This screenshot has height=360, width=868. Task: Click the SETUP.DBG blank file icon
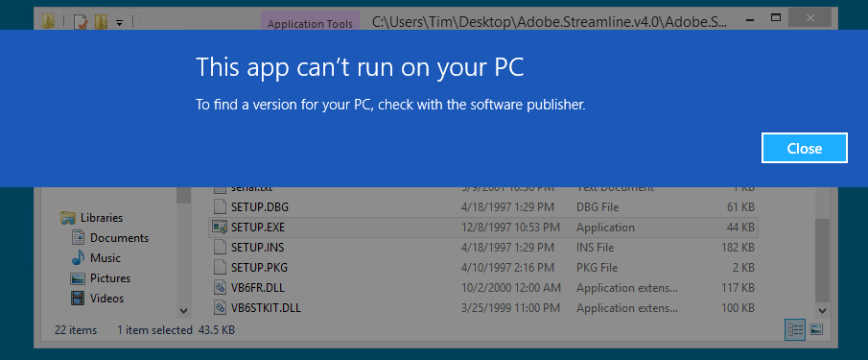pos(221,207)
